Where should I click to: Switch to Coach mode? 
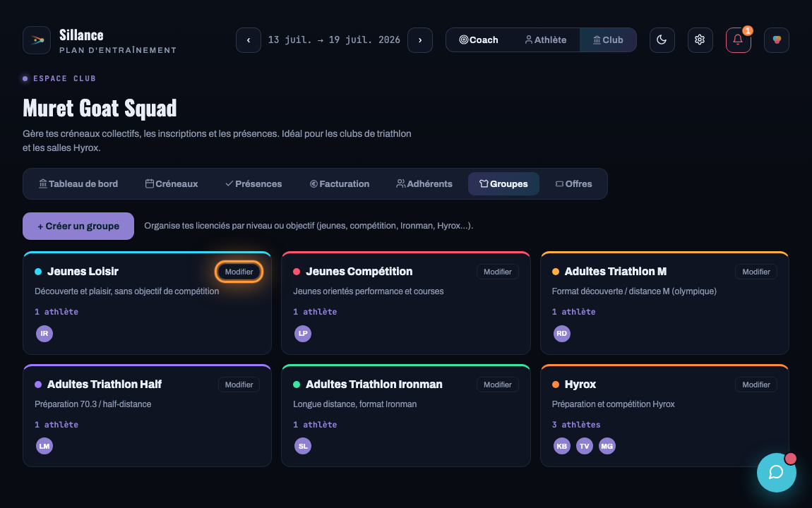point(479,40)
